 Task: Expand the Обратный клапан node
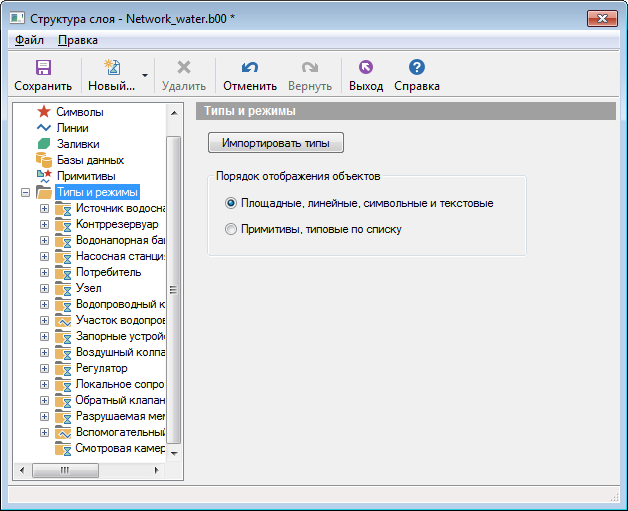point(44,401)
